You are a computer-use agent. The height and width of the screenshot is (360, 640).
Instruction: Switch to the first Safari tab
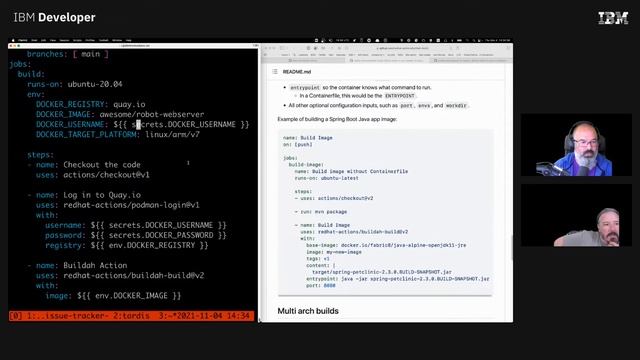click(x=303, y=60)
